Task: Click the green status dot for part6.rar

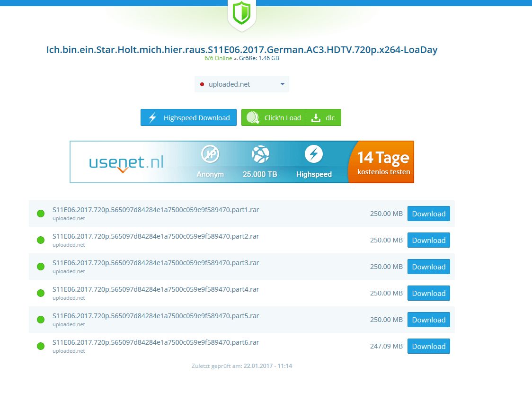Action: [41, 346]
